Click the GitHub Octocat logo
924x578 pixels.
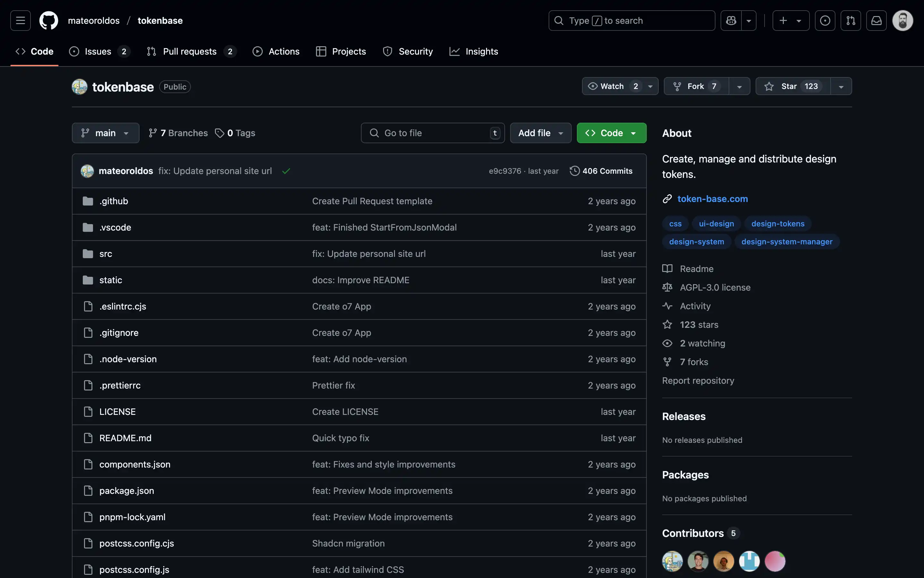pos(49,21)
